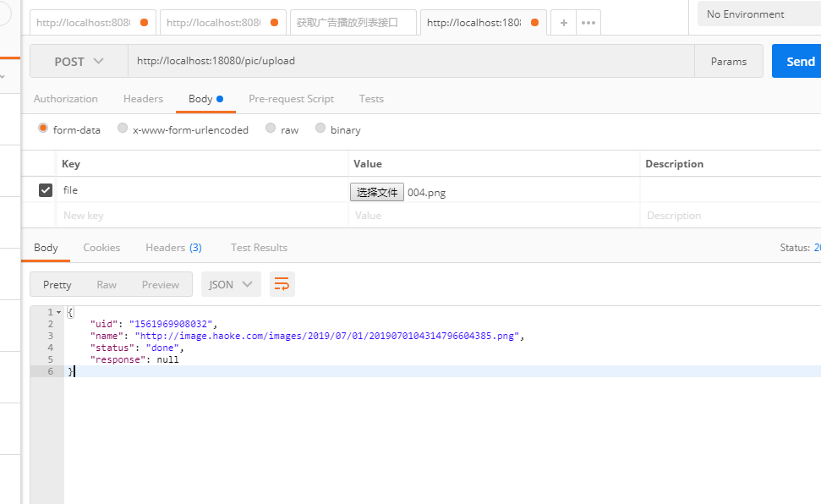Click the "done" status value
Image resolution: width=821 pixels, height=504 pixels.
pos(162,348)
